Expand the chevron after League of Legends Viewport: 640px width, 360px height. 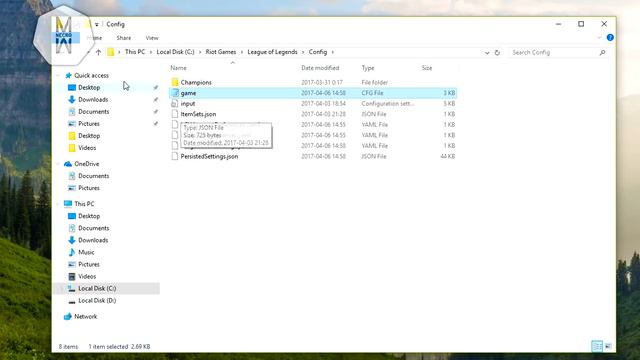(303, 52)
